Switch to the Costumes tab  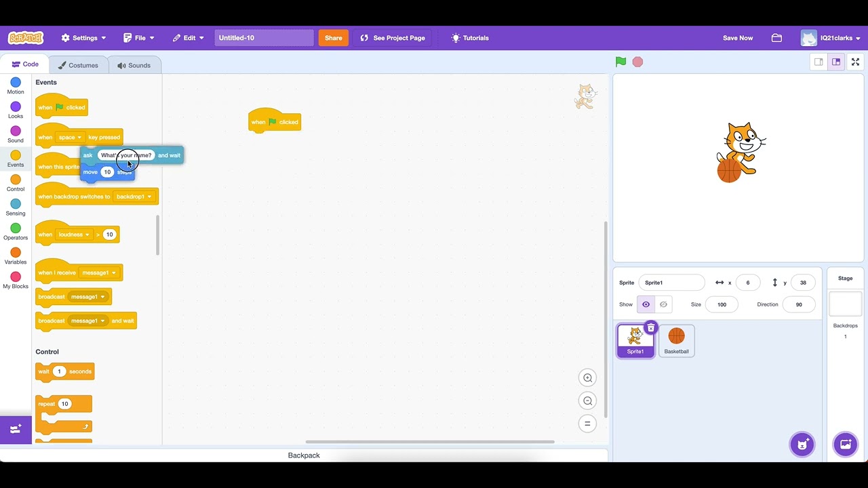point(78,65)
